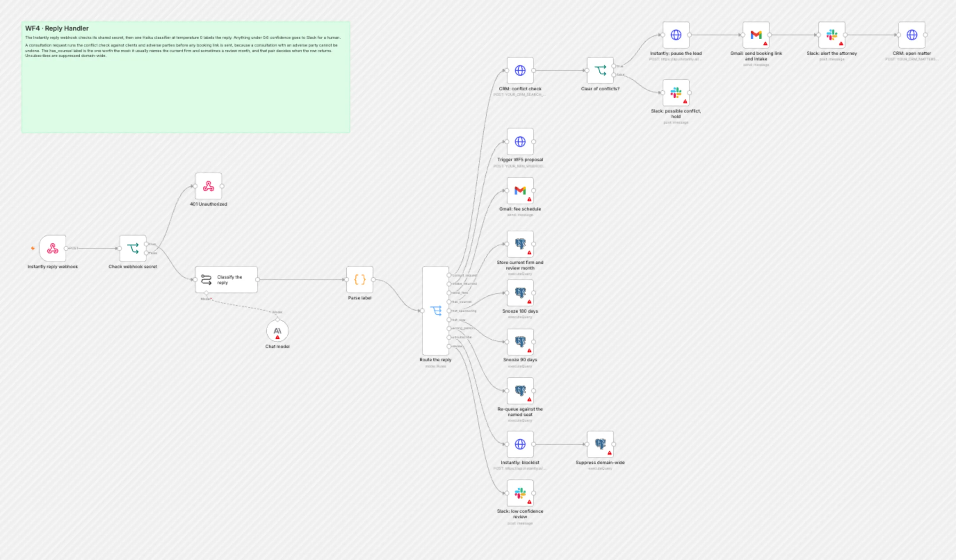This screenshot has height=560, width=956.
Task: Select the Instantly: pause the lead node
Action: pyautogui.click(x=676, y=35)
